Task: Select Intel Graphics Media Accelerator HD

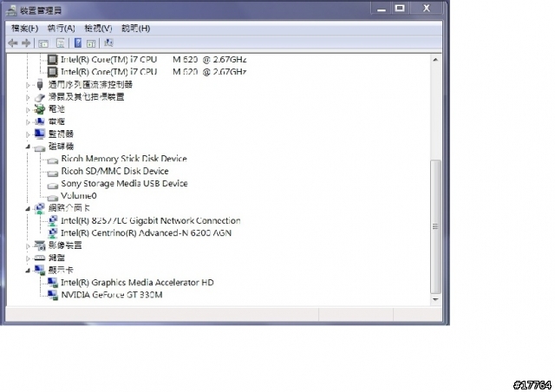Action: coord(137,283)
